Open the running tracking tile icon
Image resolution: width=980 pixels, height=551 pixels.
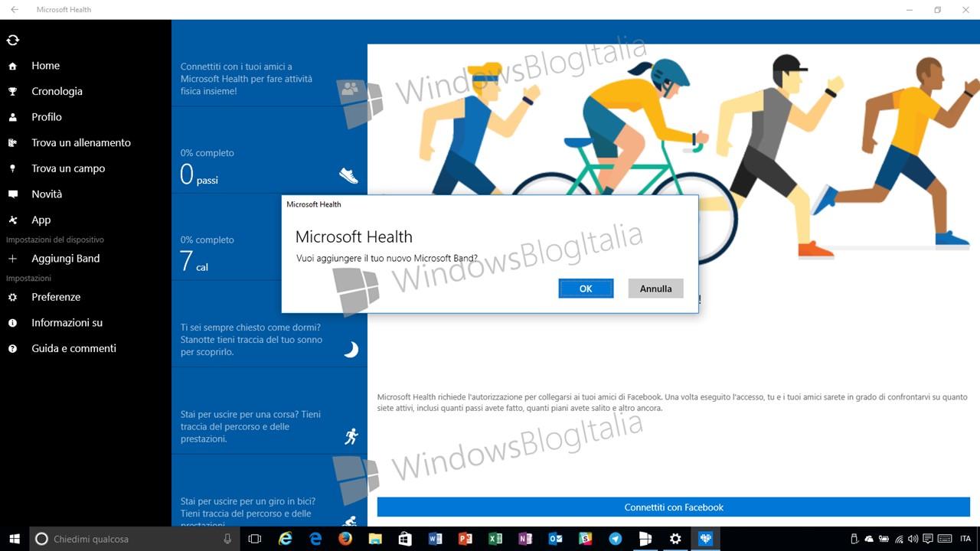point(351,436)
